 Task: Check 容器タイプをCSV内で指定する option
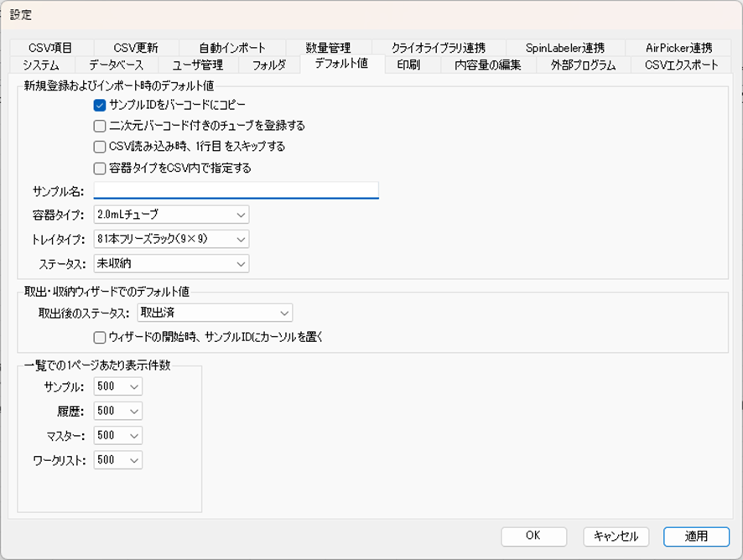101,169
